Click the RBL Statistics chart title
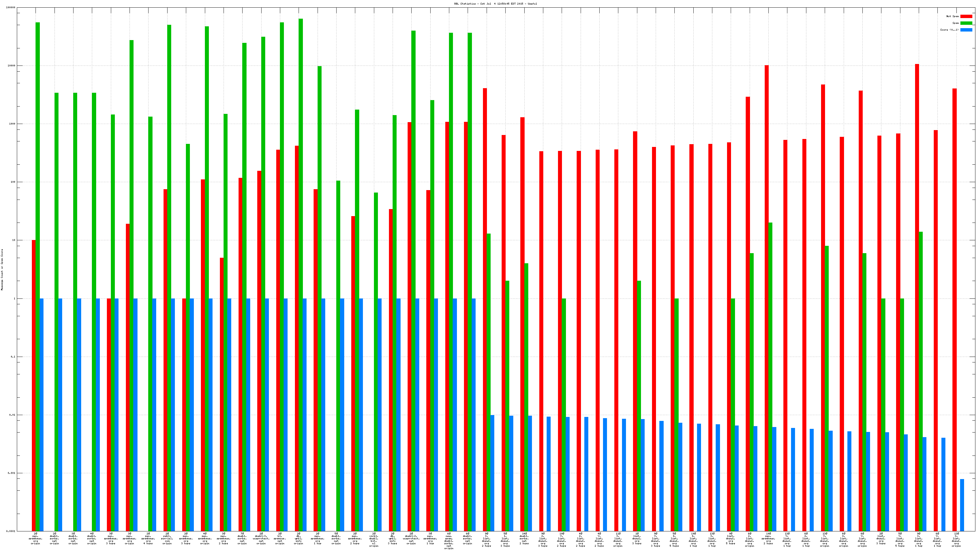This screenshot has width=980, height=551. click(495, 4)
